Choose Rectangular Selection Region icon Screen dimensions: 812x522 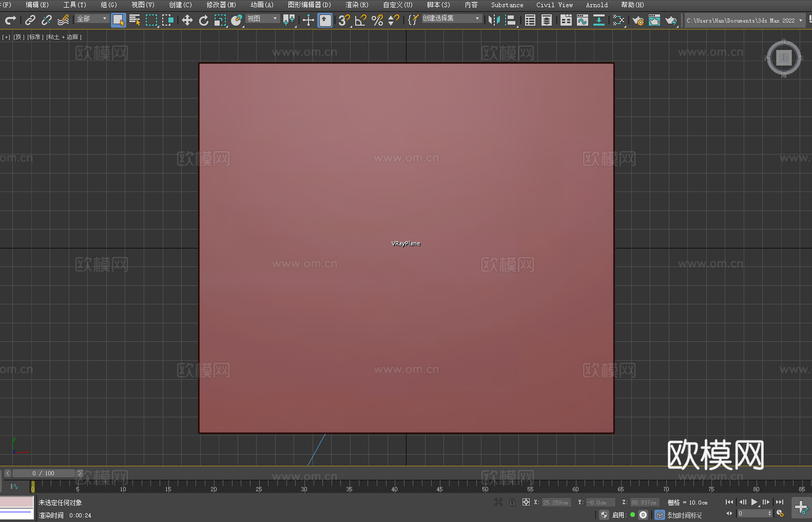[151, 20]
